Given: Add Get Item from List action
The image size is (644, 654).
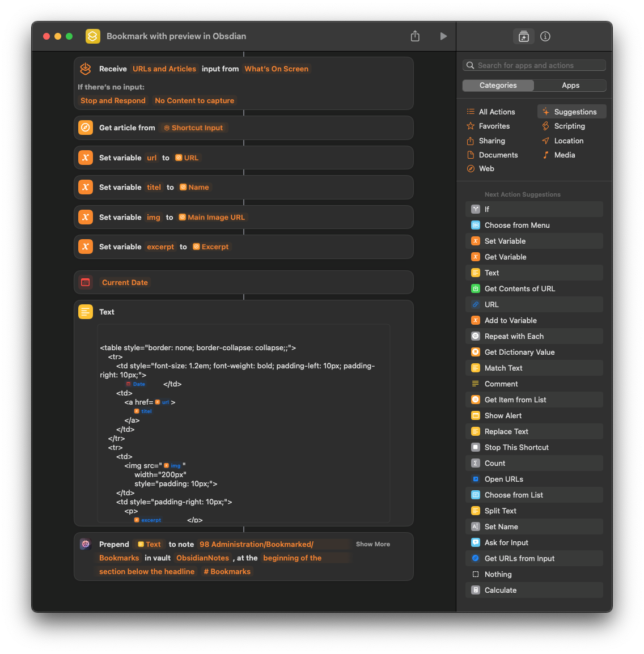Looking at the screenshot, I should (x=534, y=400).
